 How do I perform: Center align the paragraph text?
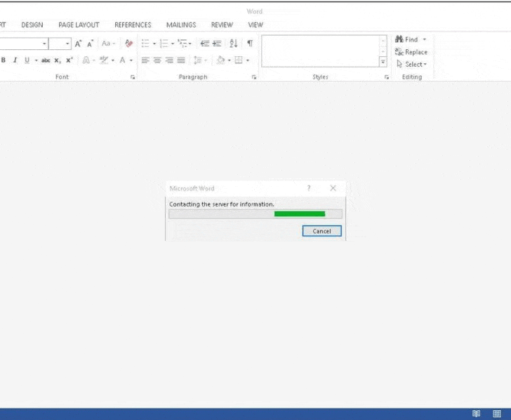coord(158,60)
